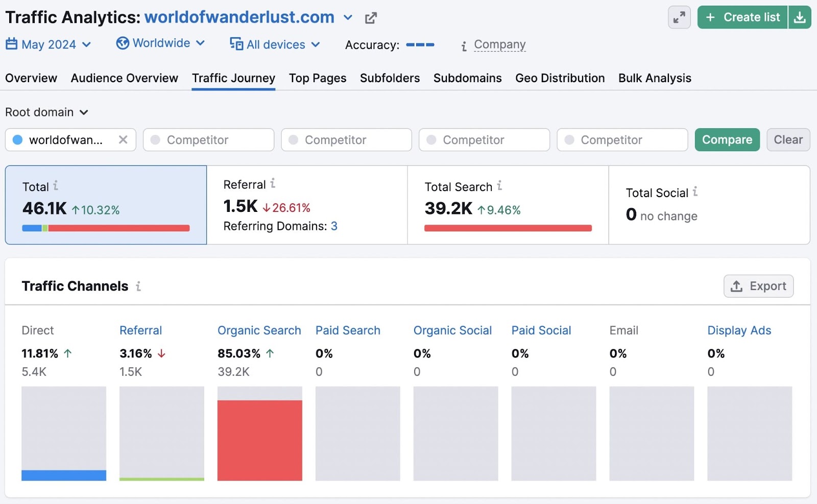Click the Organic Search channel link

(259, 330)
